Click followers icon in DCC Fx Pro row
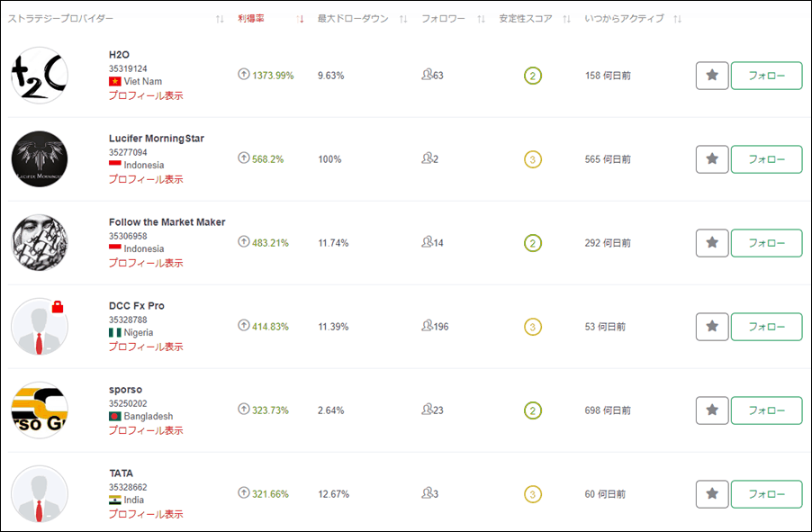The height and width of the screenshot is (532, 812). coord(427,327)
